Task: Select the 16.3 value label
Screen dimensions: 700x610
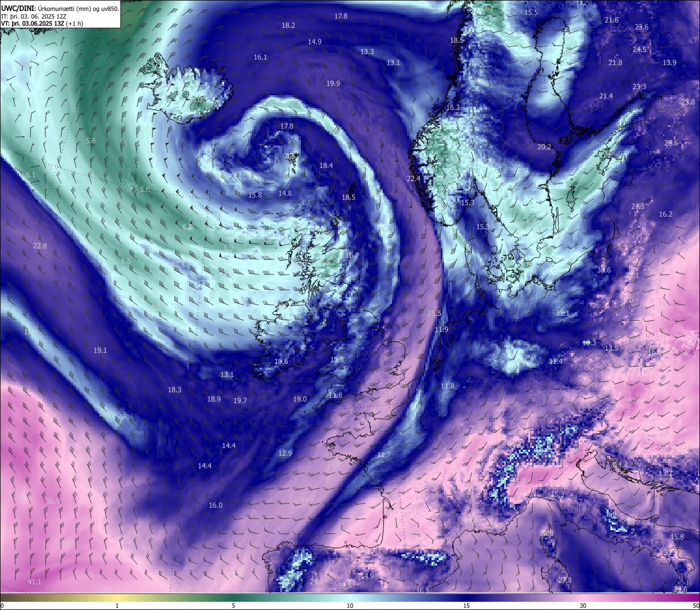Action: (x=453, y=108)
